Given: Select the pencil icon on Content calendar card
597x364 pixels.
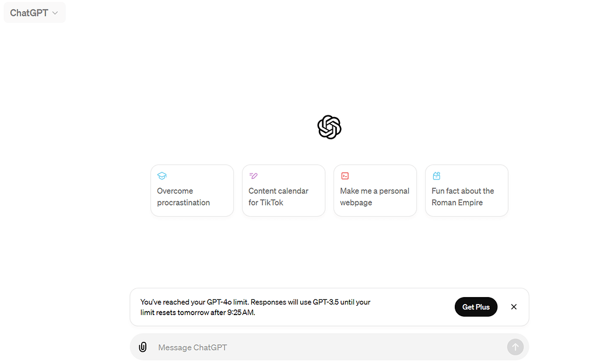Looking at the screenshot, I should (254, 175).
